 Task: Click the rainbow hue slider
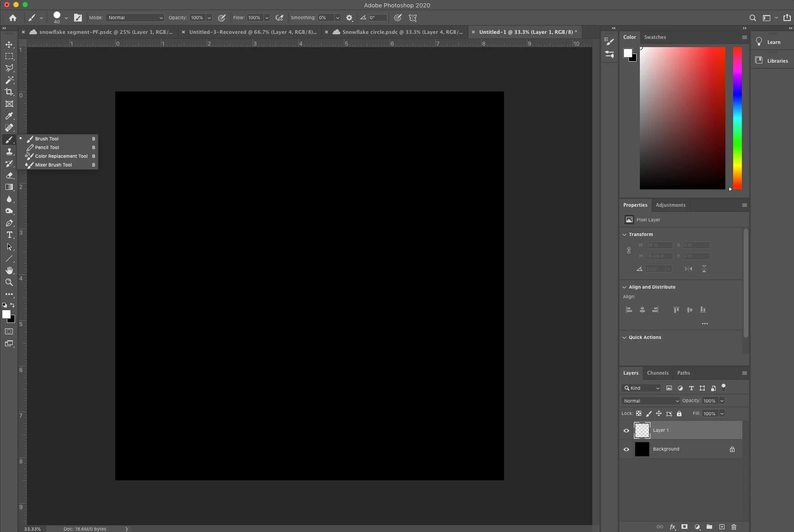[x=737, y=118]
